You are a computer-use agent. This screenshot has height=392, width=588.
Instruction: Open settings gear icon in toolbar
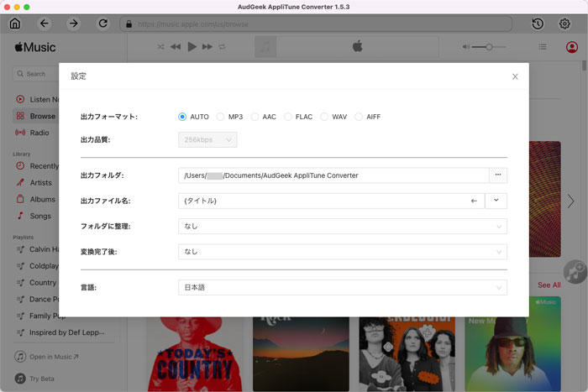click(x=564, y=24)
